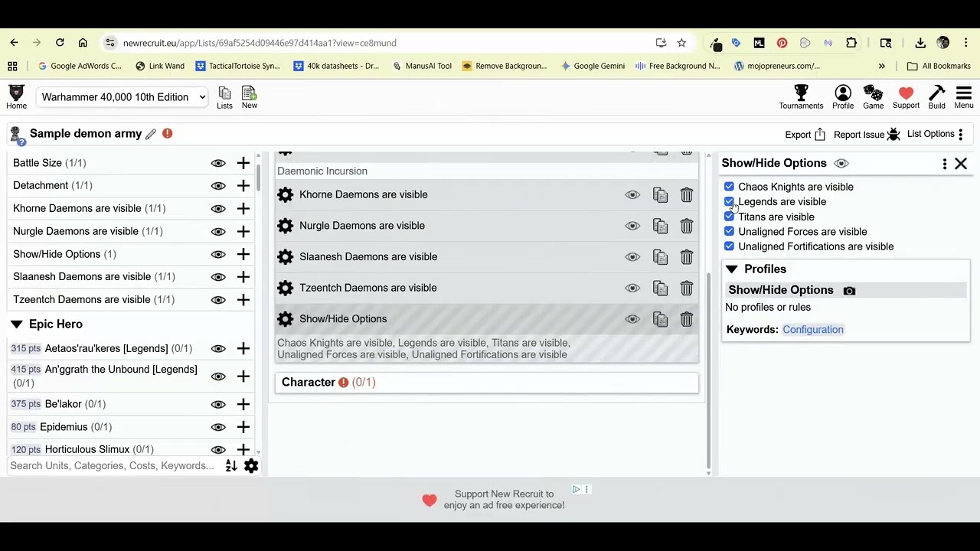The height and width of the screenshot is (551, 980).
Task: Add Epidemius to the list
Action: tap(243, 427)
